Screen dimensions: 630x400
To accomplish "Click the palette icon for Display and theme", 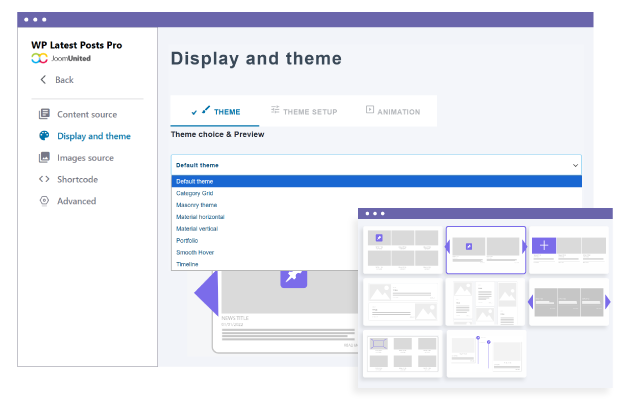I will [44, 136].
